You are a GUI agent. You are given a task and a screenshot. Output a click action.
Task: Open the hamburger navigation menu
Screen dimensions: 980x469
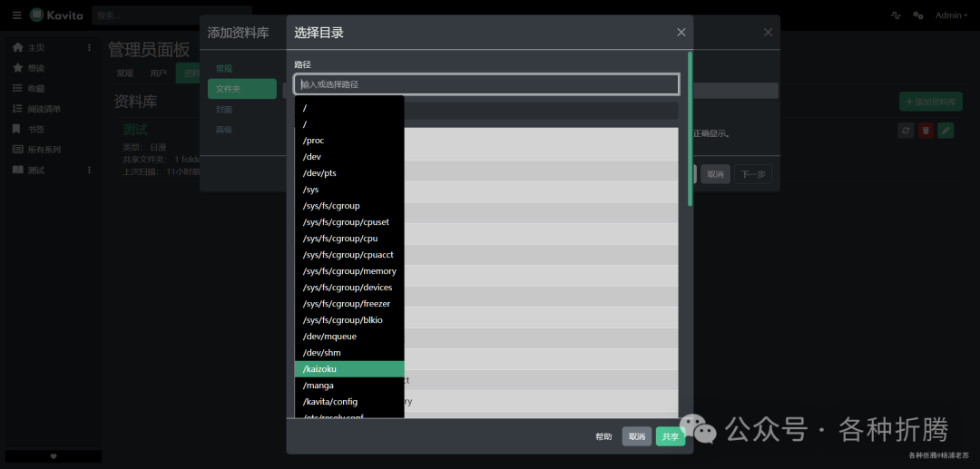[x=17, y=15]
